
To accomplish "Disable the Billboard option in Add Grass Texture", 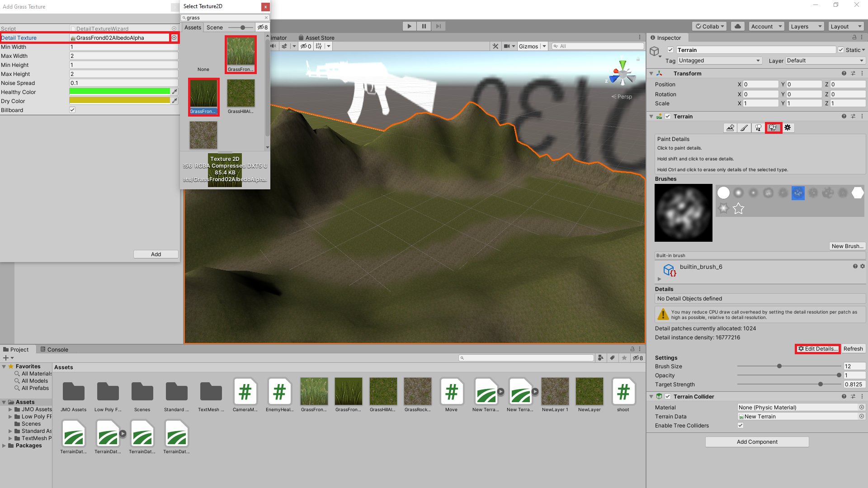I will point(72,109).
